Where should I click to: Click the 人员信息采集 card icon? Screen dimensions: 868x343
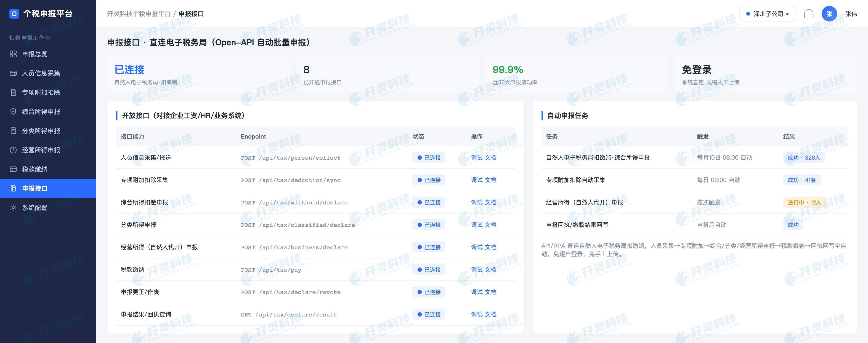[13, 73]
